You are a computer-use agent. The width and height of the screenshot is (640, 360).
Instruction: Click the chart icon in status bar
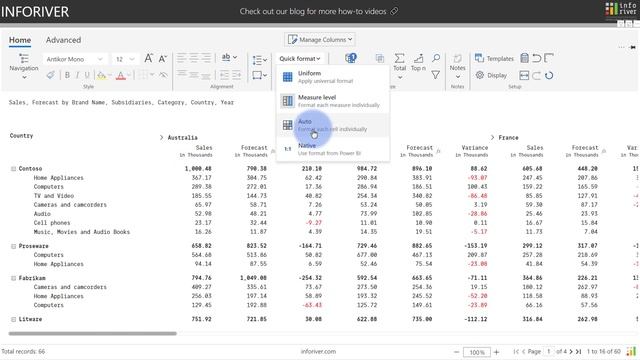point(631,351)
